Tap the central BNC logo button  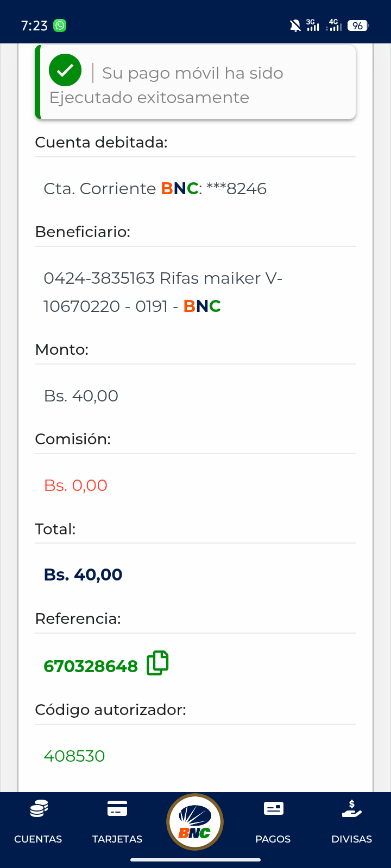coord(195,822)
